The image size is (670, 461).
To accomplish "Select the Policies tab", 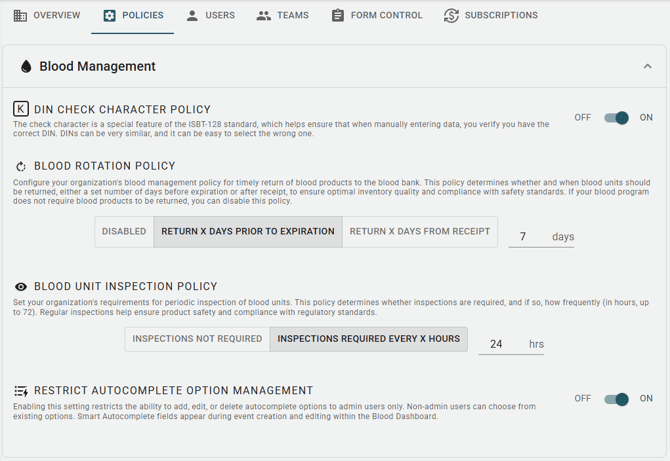I will (132, 15).
